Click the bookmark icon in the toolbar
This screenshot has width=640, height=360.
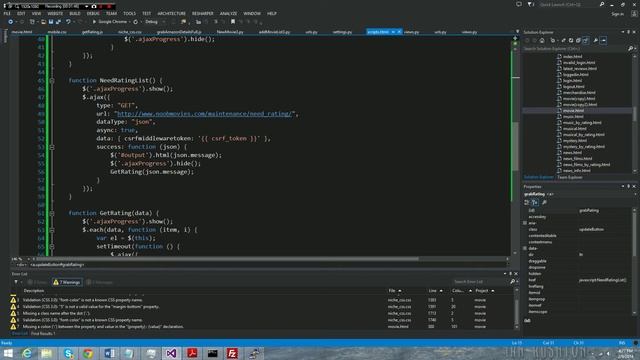(x=233, y=22)
